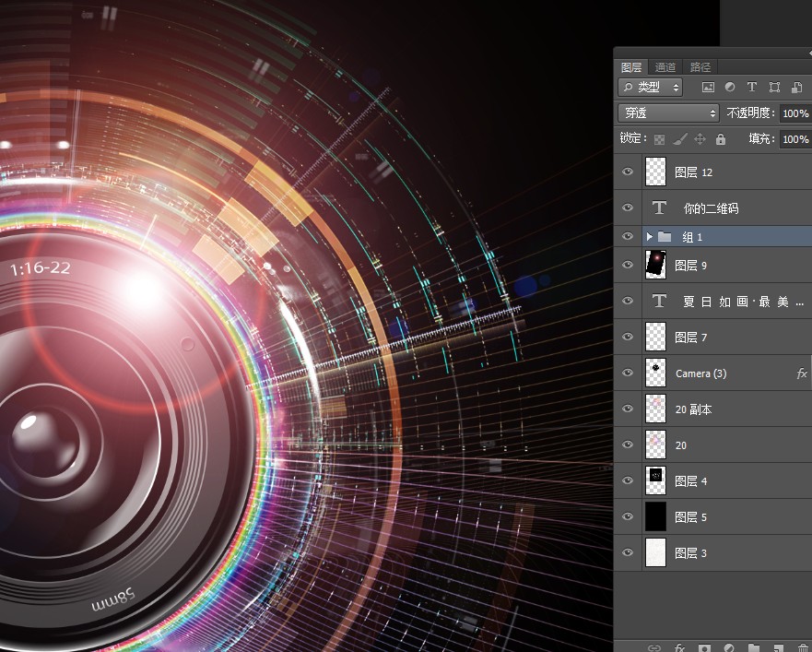The width and height of the screenshot is (812, 652).
Task: Filter layers by type (T) icon
Action: pyautogui.click(x=752, y=87)
